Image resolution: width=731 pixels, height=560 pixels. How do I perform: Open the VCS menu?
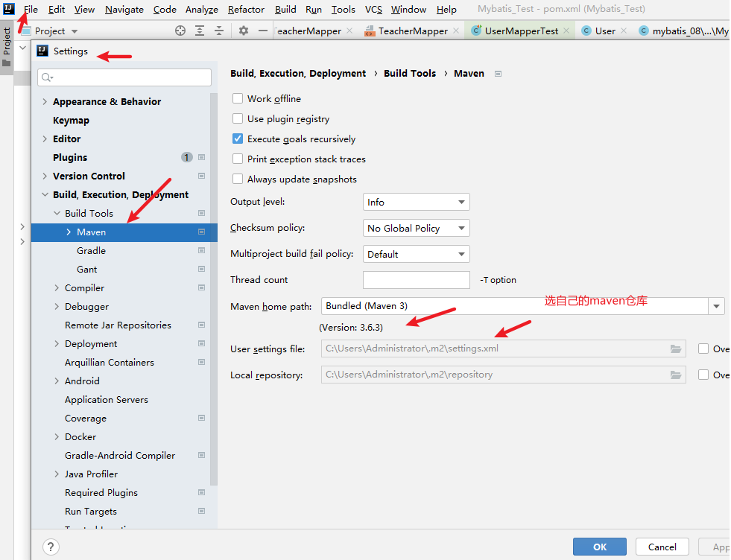coord(373,10)
